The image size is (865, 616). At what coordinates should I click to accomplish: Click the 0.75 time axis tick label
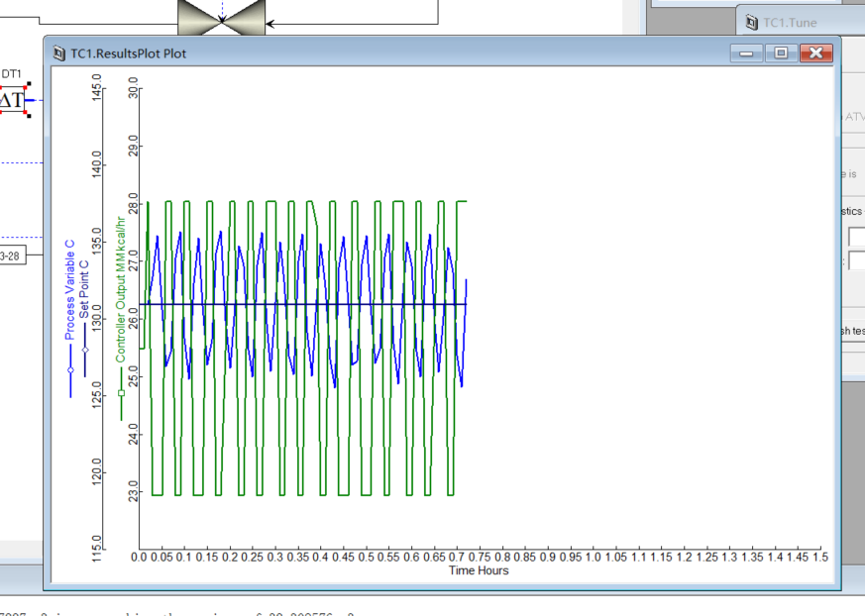tap(480, 557)
